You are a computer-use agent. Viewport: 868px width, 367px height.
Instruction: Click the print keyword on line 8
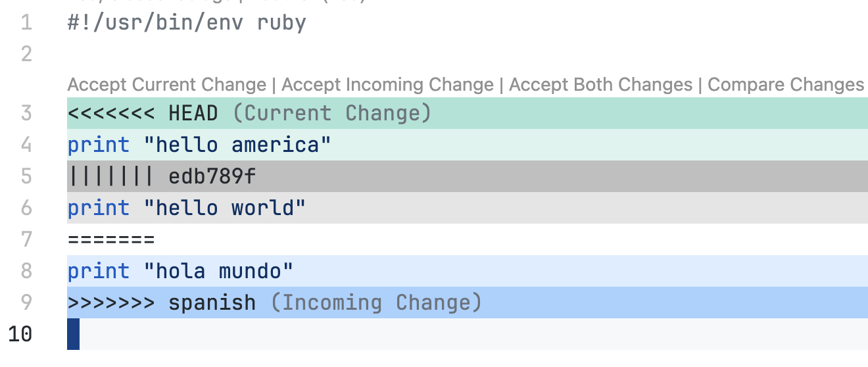[x=99, y=271]
